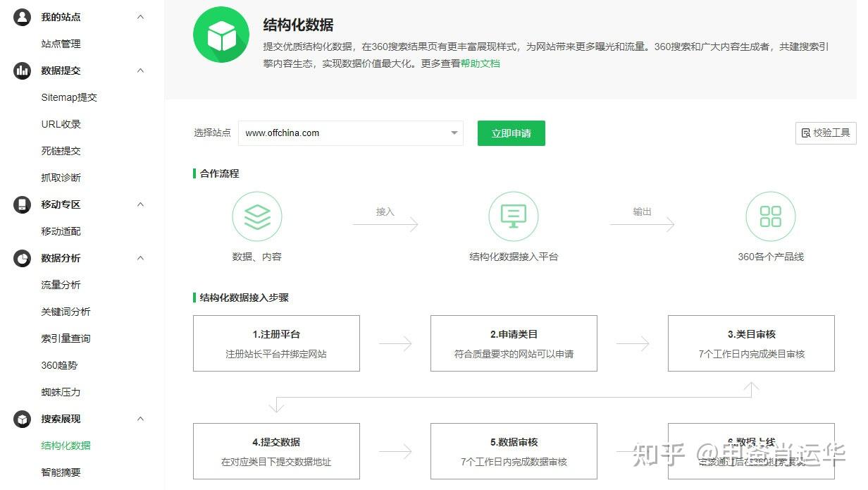Go to URL收录 page

[x=61, y=124]
